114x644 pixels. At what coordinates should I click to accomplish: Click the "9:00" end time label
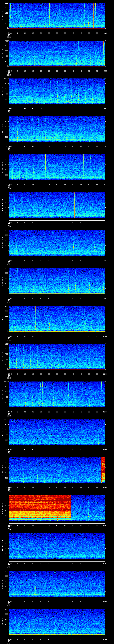tap(105, 298)
